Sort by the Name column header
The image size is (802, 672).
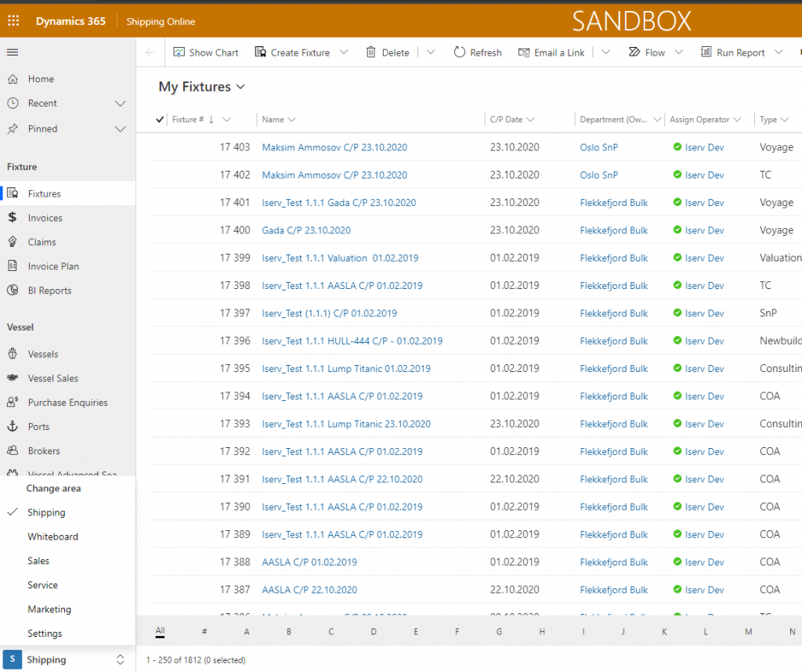coord(273,120)
